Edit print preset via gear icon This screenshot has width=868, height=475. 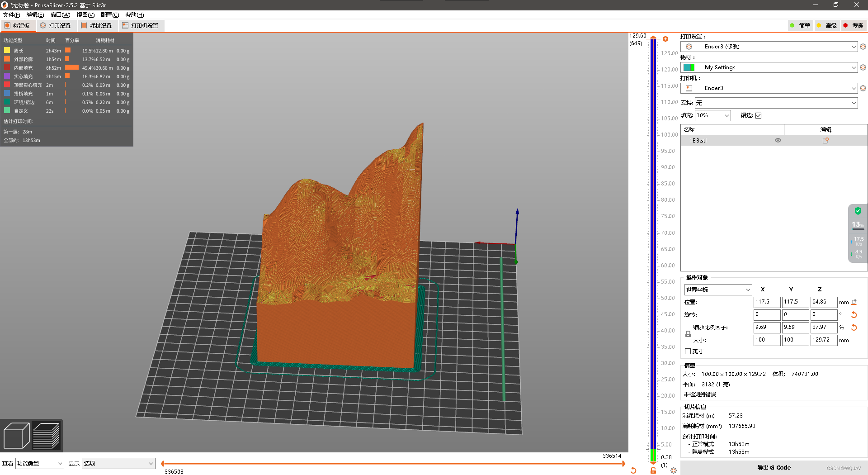point(863,47)
